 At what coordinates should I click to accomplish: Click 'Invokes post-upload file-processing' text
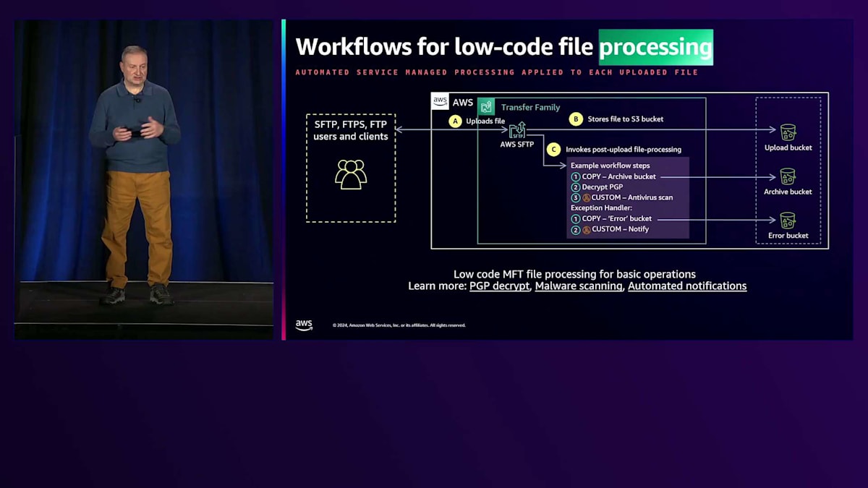tap(623, 150)
